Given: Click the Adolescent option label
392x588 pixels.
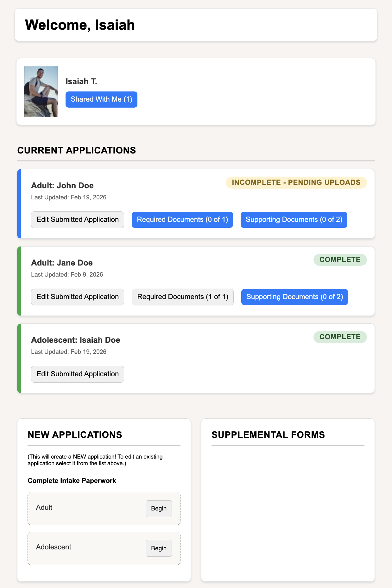Looking at the screenshot, I should pos(54,547).
